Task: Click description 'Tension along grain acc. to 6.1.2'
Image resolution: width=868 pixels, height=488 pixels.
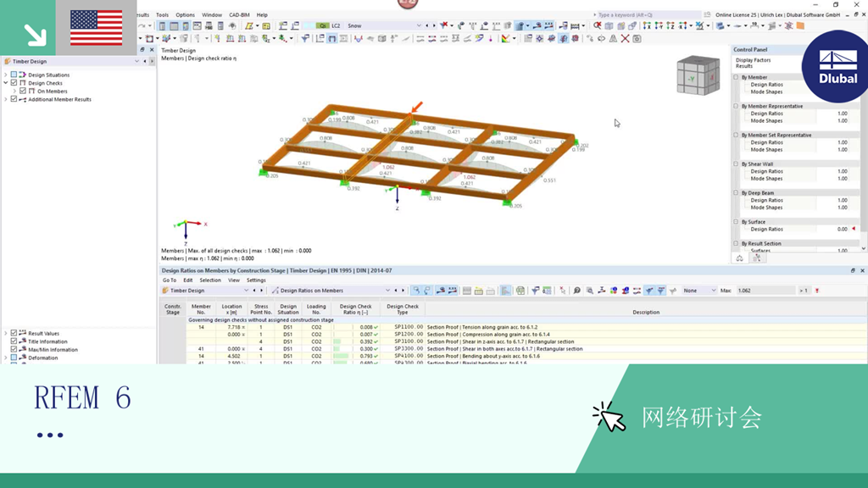Action: [x=500, y=327]
